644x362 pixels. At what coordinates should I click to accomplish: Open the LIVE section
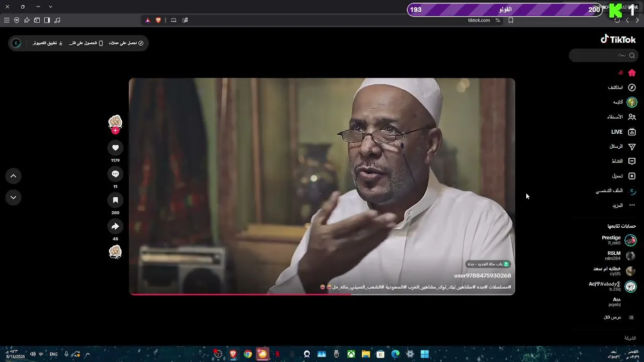624,132
